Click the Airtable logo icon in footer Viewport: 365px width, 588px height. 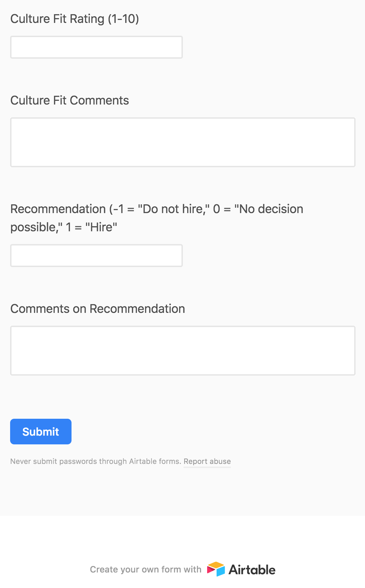tap(216, 569)
